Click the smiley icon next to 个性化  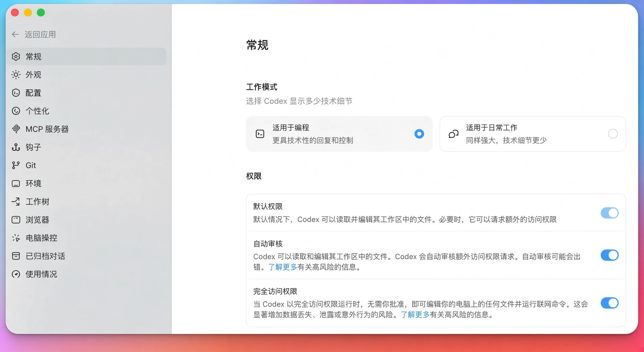(16, 111)
